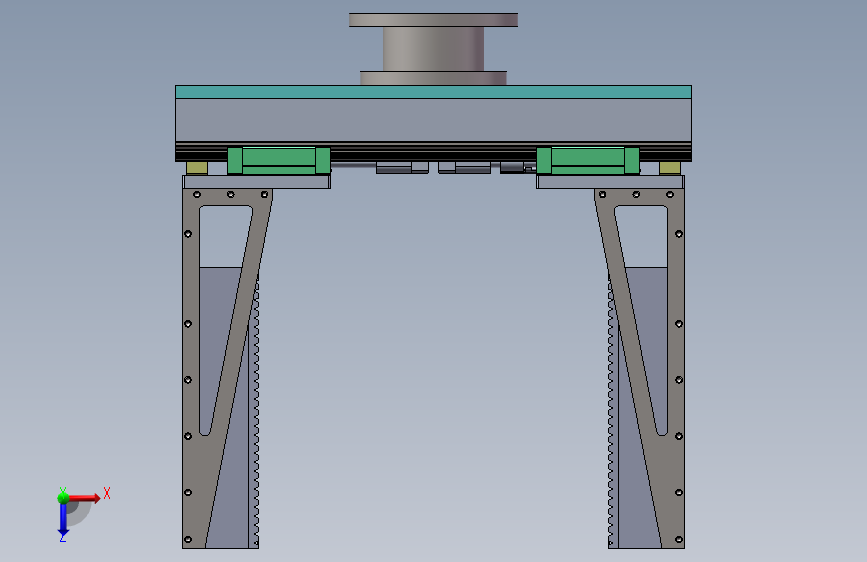867x562 pixels.
Task: Click the blue Z axis arrow of triad
Action: tap(63, 520)
